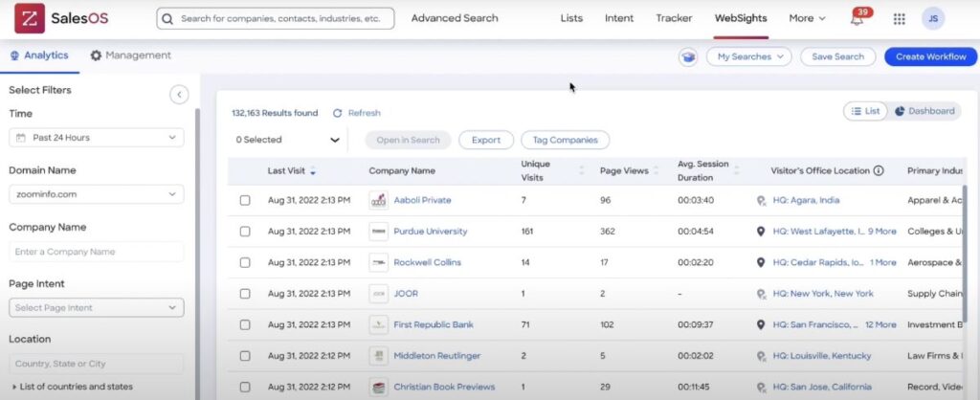Image resolution: width=980 pixels, height=400 pixels.
Task: Click the location pin for Purdue University
Action: click(761, 232)
